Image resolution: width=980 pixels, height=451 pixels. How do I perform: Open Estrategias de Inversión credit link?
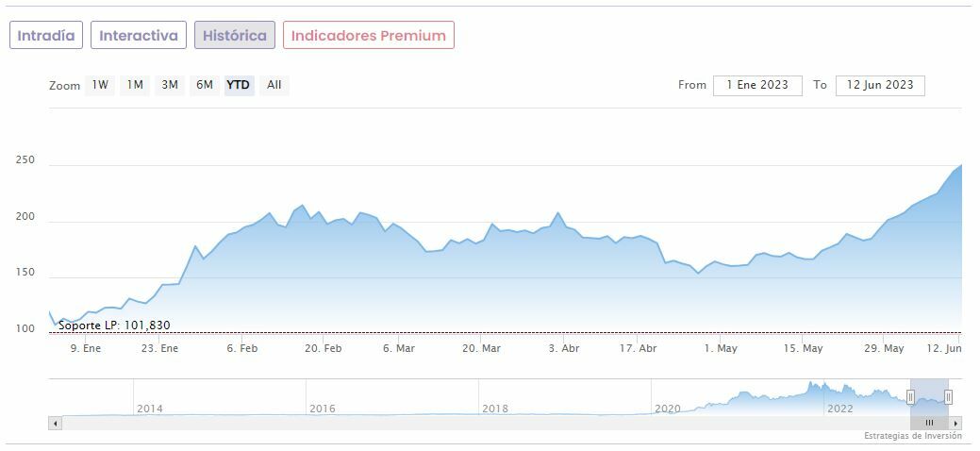912,436
